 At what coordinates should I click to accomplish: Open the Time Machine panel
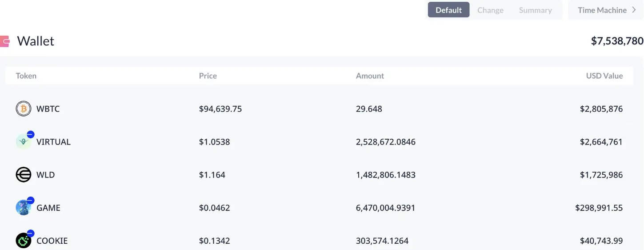tap(602, 10)
